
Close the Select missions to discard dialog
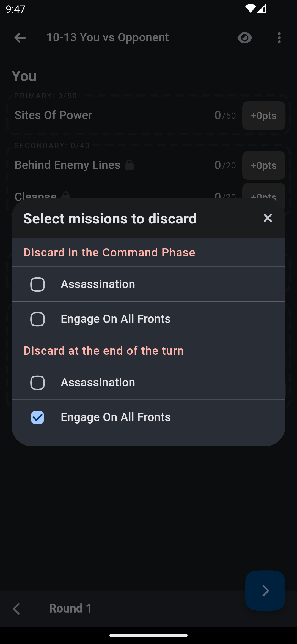268,218
